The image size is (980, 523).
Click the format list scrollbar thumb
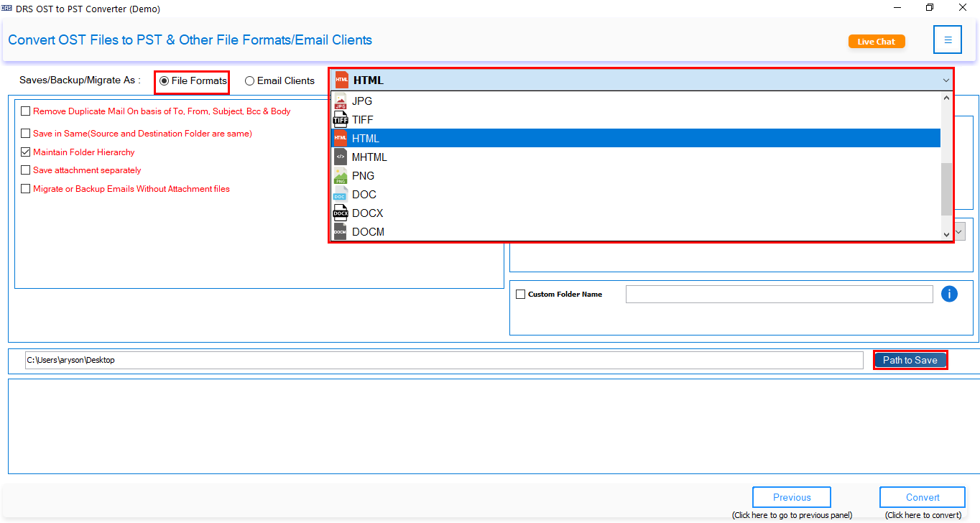(x=946, y=189)
